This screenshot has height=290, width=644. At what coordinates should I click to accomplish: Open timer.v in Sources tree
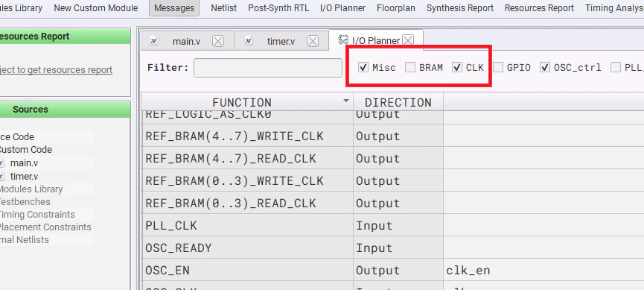pos(25,177)
